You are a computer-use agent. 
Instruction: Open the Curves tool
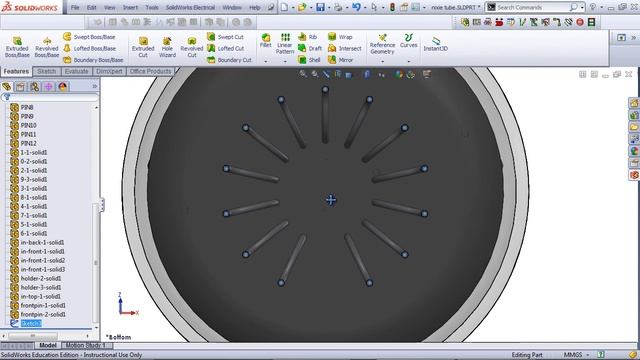click(409, 41)
